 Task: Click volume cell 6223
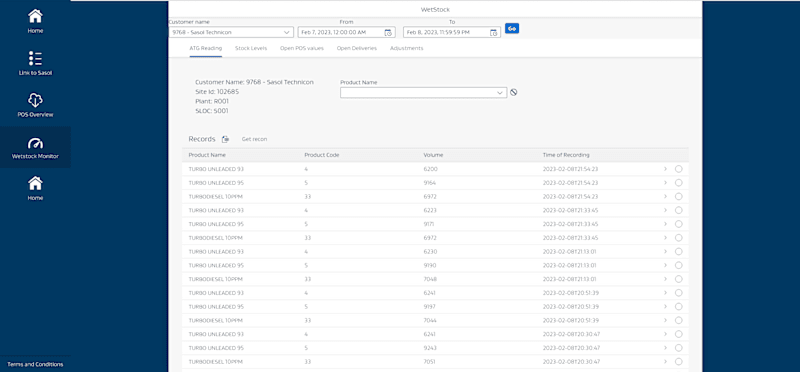point(430,210)
